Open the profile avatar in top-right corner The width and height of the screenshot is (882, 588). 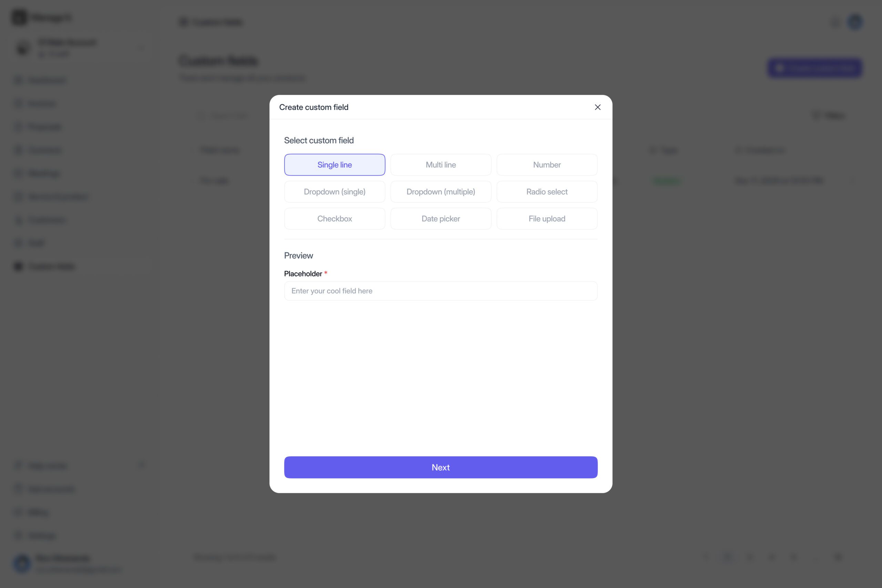click(855, 22)
